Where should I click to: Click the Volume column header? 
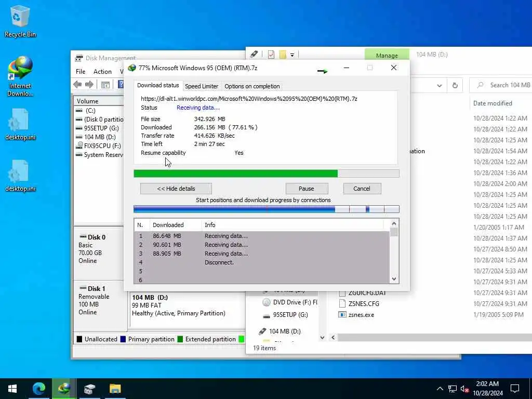click(98, 101)
